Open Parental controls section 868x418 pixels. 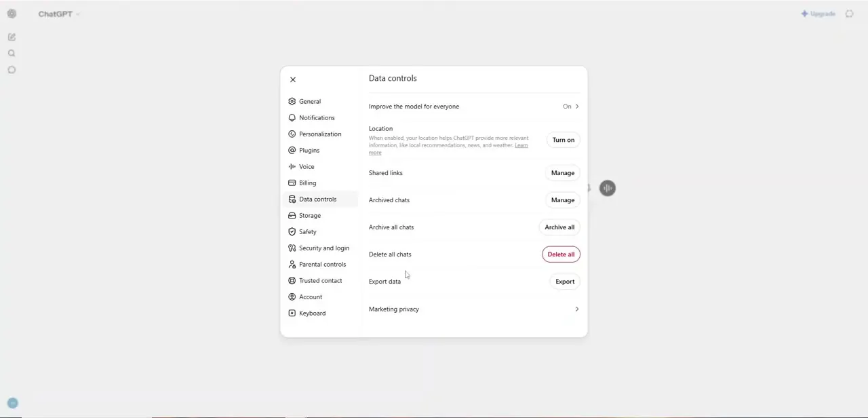click(320, 264)
